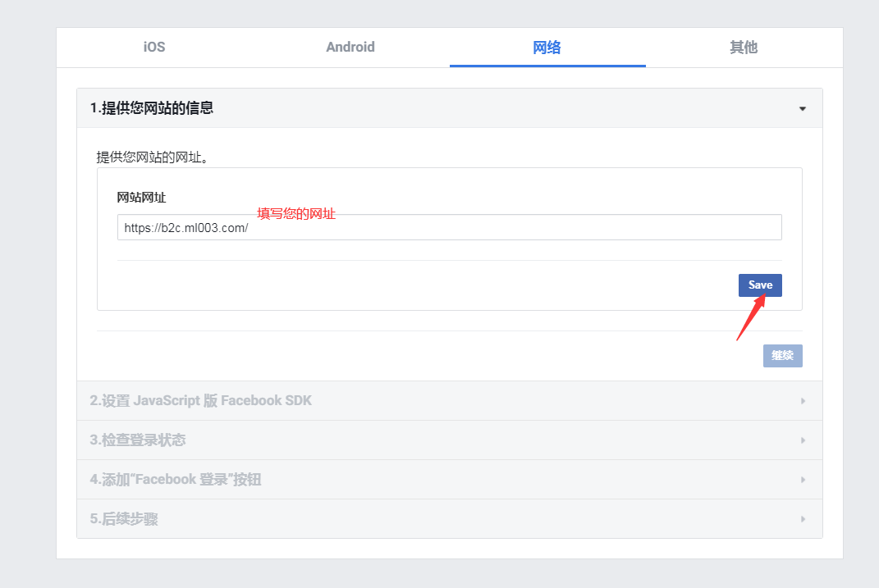
Task: Click the 3.检查登录状态 title text
Action: coord(138,440)
